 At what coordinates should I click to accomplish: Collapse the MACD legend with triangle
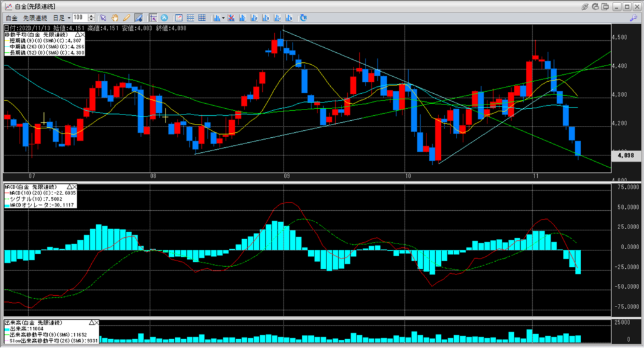click(x=69, y=187)
